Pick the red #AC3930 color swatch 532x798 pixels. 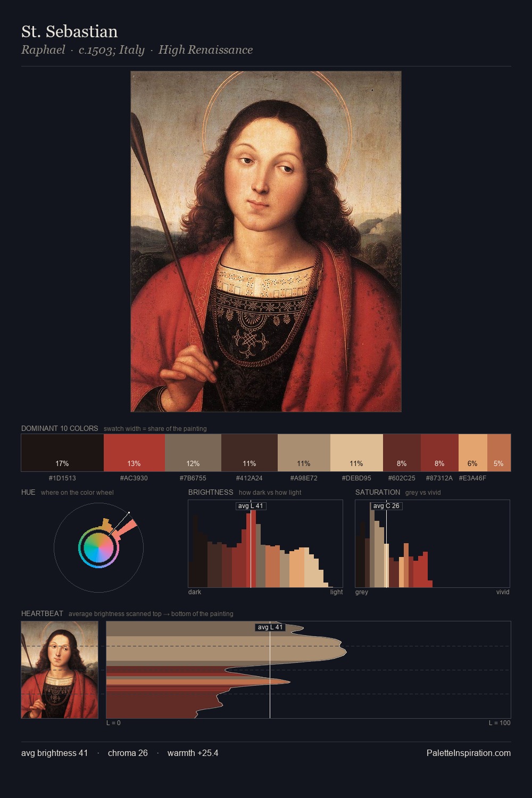[x=134, y=453]
